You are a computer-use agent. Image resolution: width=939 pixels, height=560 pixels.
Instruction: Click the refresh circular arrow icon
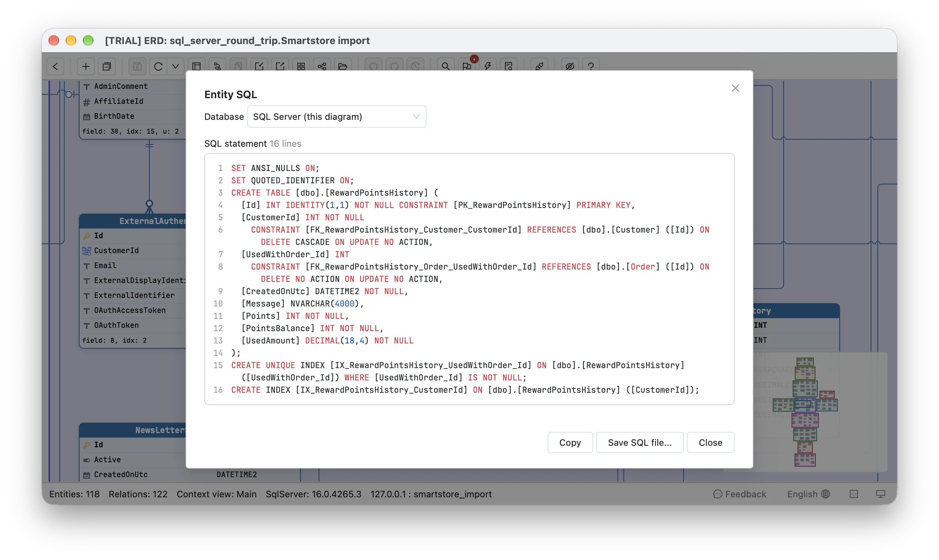tap(158, 66)
